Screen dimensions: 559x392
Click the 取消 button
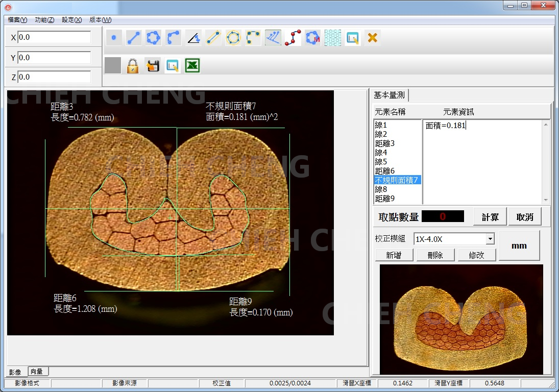(x=524, y=217)
